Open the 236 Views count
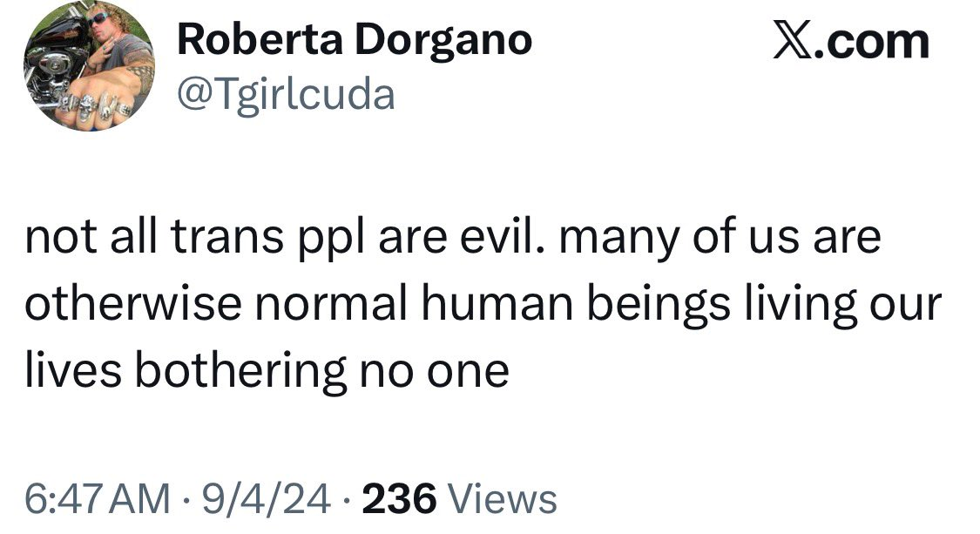Image resolution: width=980 pixels, height=534 pixels. (x=458, y=499)
